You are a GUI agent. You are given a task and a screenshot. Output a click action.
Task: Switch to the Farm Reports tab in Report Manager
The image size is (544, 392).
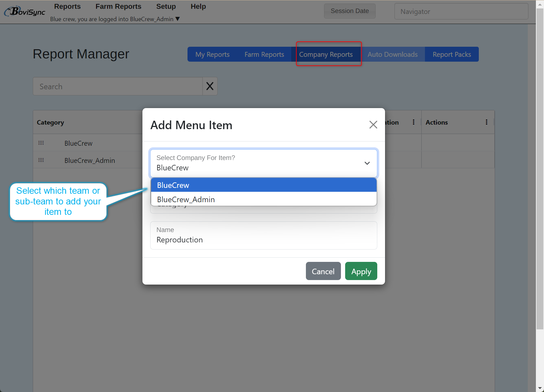click(264, 54)
